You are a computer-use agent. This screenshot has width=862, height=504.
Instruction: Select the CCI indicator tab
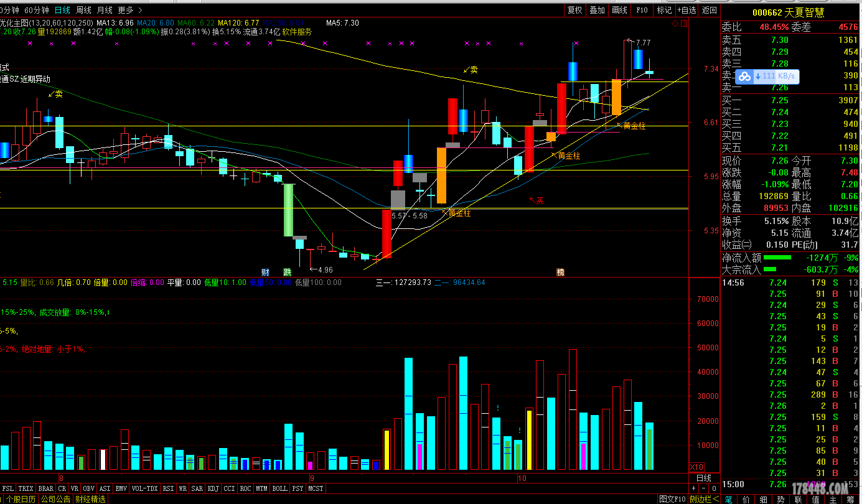click(230, 489)
